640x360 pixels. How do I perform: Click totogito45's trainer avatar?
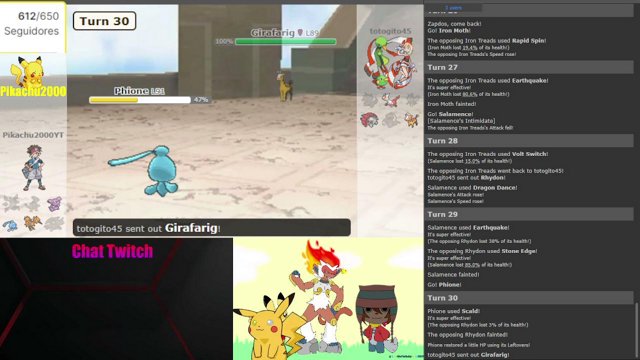pos(390,62)
